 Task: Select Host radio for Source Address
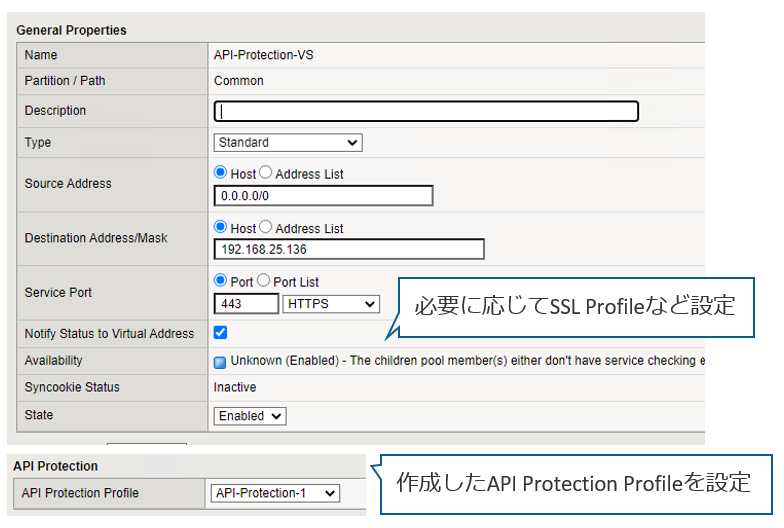[221, 174]
